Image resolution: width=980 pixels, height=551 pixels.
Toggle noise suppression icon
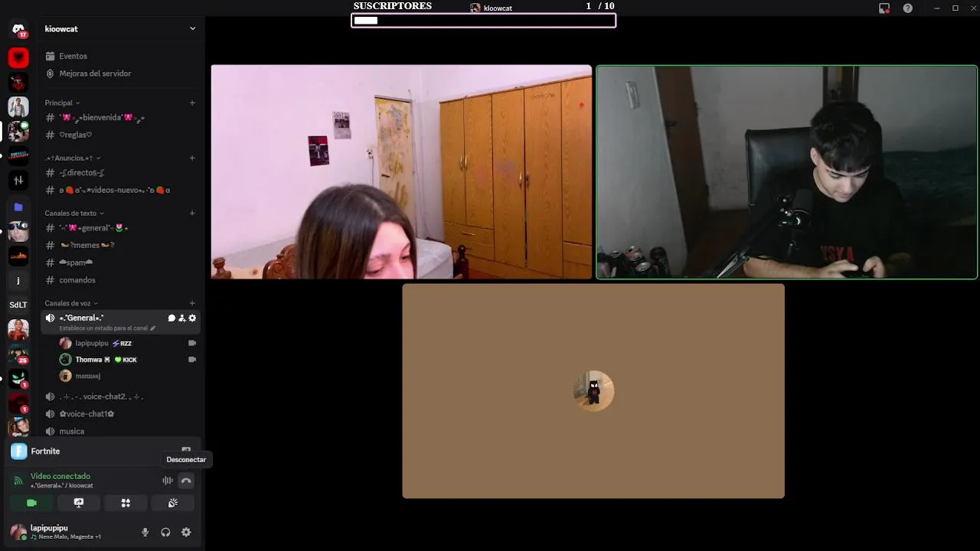(167, 481)
